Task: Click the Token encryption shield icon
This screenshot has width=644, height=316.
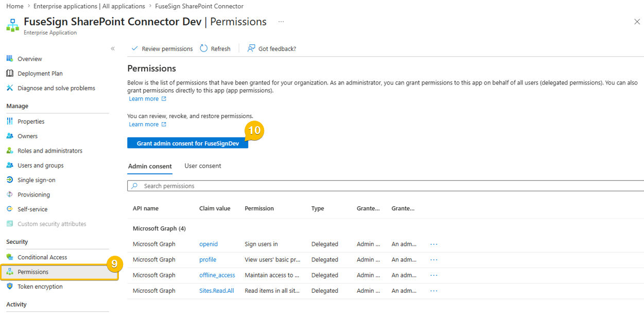Action: click(x=9, y=286)
